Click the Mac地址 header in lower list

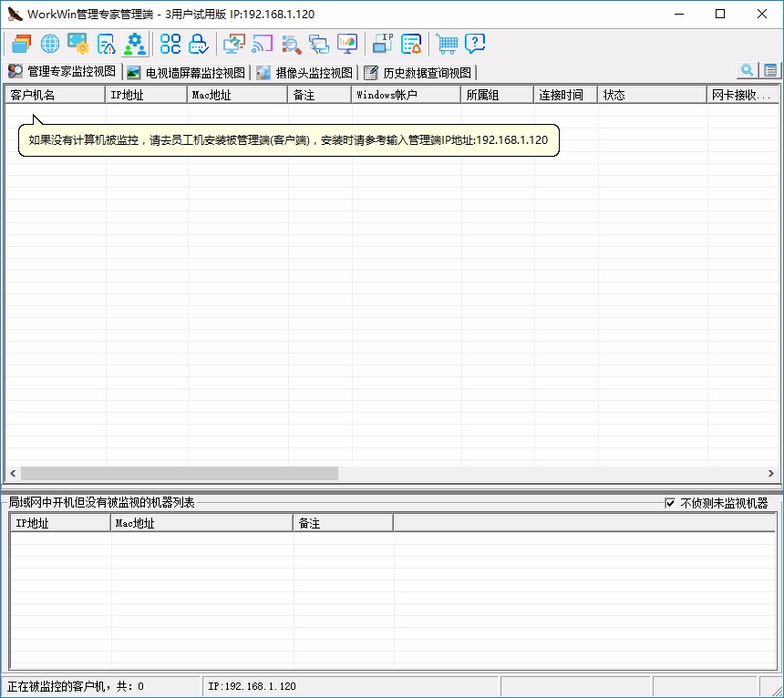click(201, 523)
